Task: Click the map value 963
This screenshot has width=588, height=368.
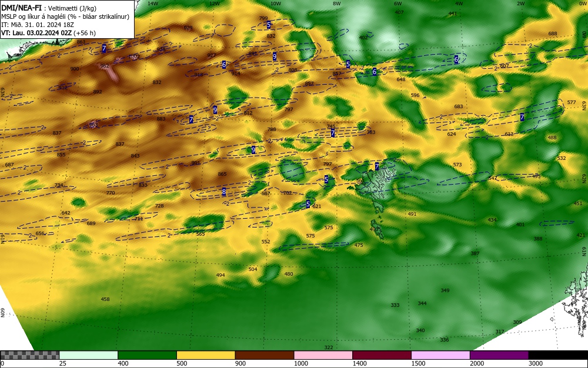Action: (x=93, y=125)
